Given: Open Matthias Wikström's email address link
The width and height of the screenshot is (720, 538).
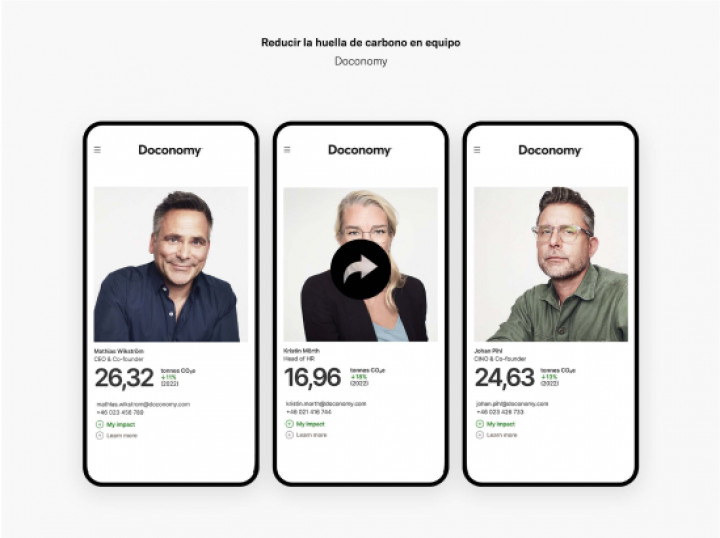Looking at the screenshot, I should pos(143,404).
